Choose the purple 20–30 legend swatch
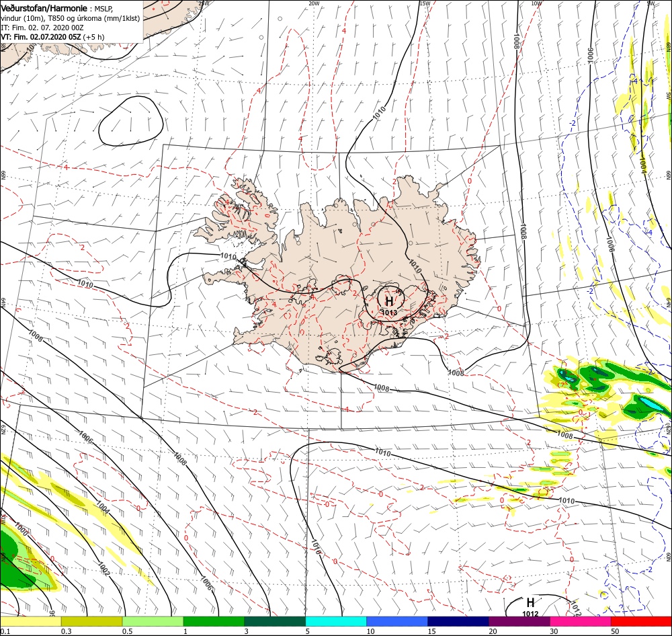 [519, 621]
